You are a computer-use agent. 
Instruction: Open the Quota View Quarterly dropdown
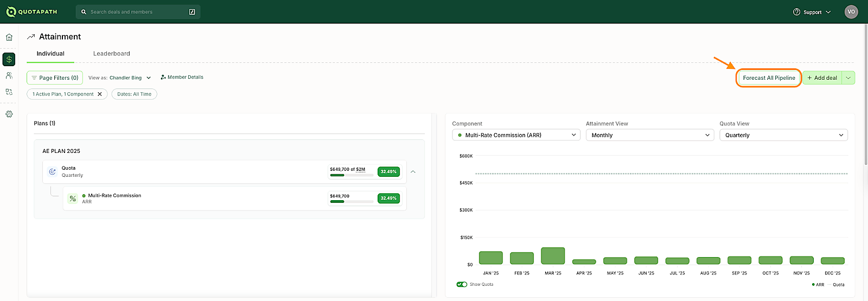point(783,135)
